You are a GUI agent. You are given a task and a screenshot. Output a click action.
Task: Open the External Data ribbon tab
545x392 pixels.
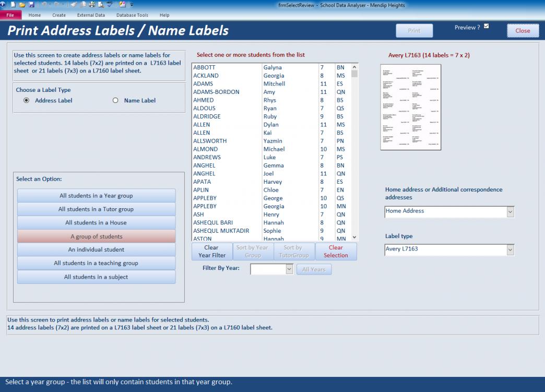[91, 15]
